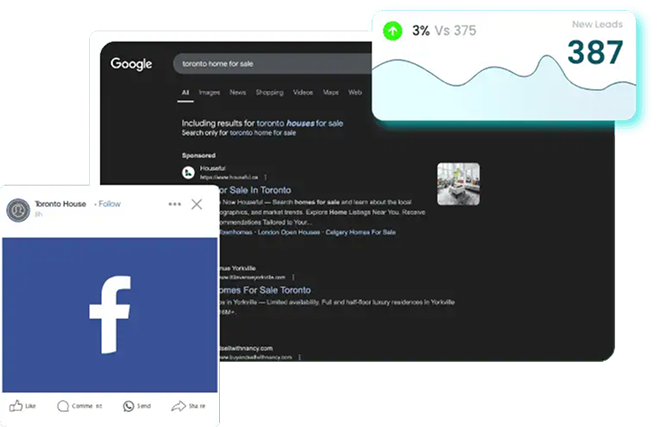Open the Toronto House page name
The image size is (657, 427).
(60, 204)
